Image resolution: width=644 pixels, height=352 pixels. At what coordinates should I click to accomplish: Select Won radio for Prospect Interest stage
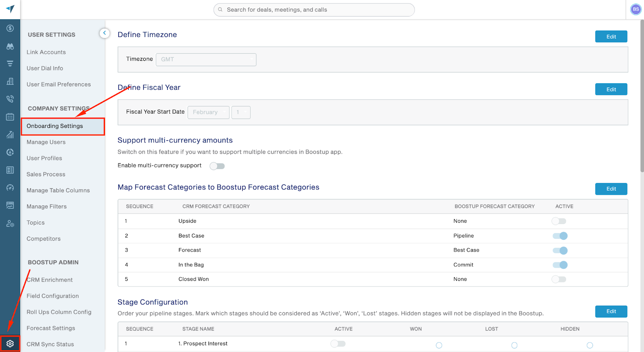tap(439, 345)
